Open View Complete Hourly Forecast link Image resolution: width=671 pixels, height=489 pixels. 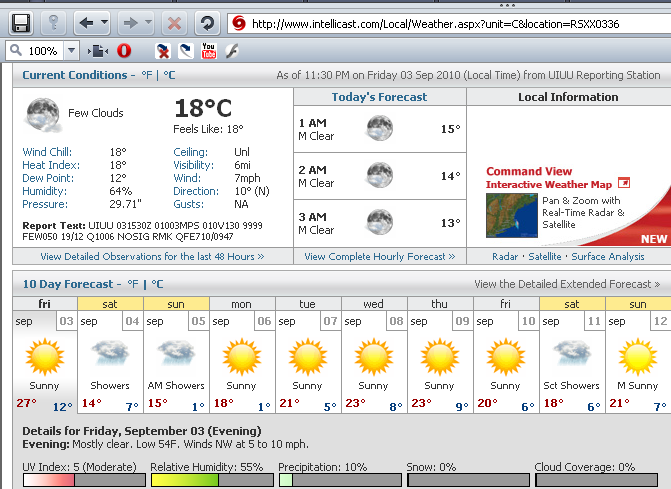point(379,257)
